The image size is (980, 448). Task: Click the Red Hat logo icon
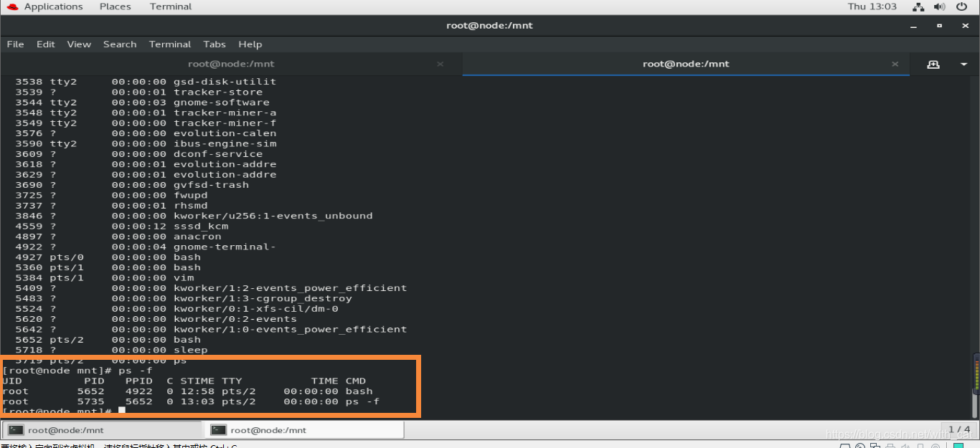[13, 6]
